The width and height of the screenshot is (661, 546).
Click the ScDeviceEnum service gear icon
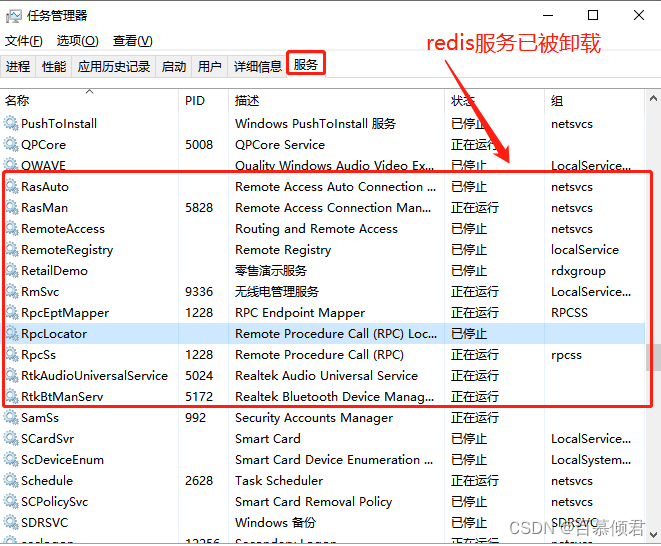pos(11,460)
